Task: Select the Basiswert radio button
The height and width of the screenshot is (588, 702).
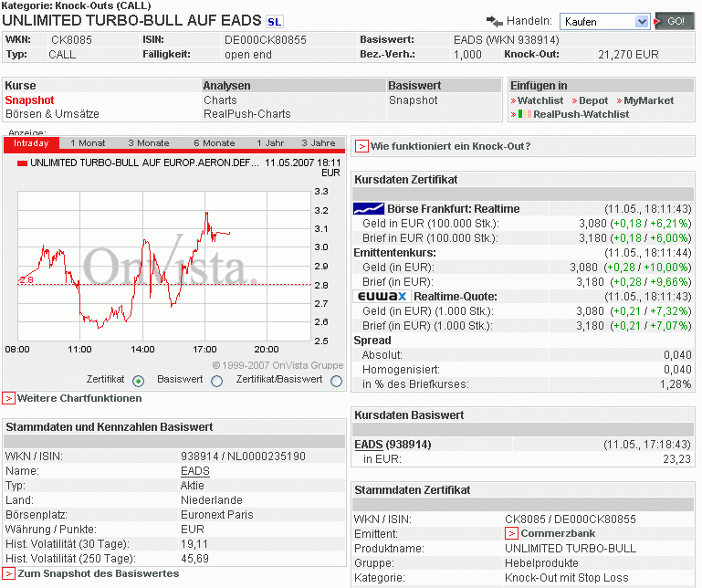Action: click(x=216, y=381)
